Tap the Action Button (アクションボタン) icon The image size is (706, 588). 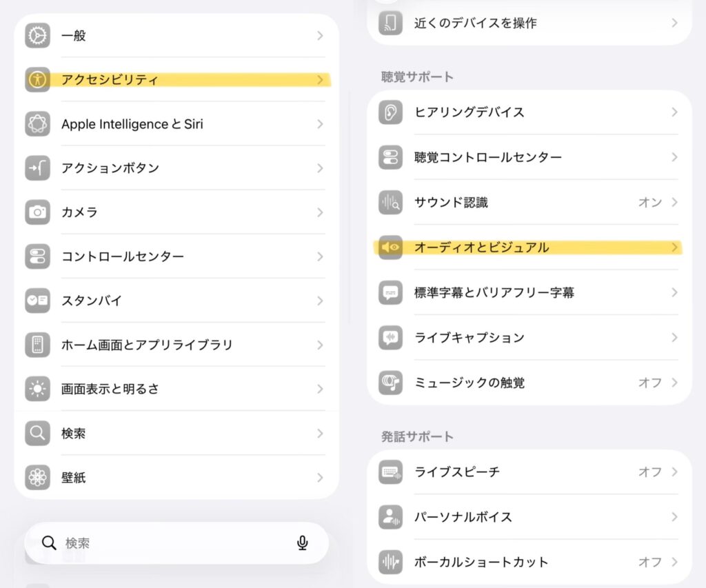[37, 168]
